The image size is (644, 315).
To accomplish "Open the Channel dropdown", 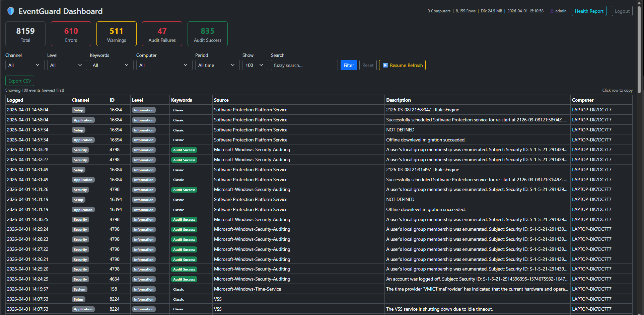I will [25, 65].
